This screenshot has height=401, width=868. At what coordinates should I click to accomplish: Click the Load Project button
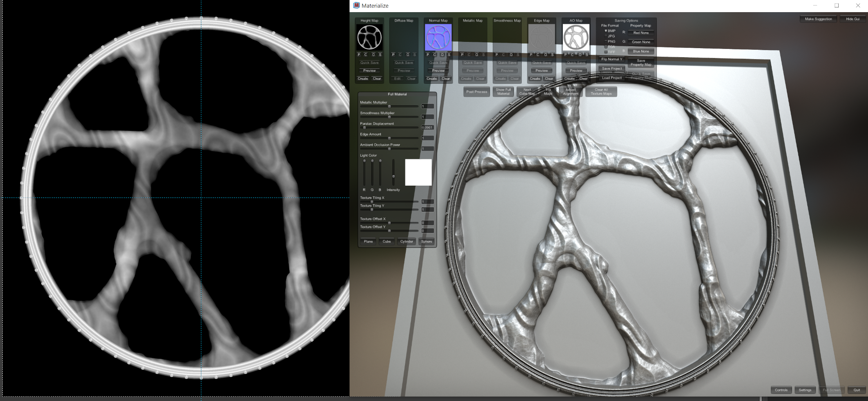[612, 78]
